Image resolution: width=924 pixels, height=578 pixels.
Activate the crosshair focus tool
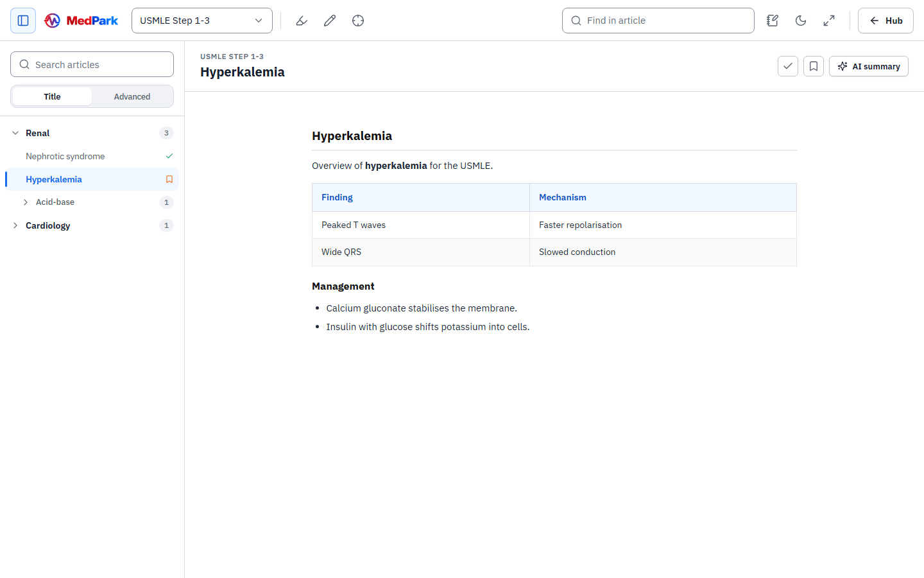click(x=358, y=21)
